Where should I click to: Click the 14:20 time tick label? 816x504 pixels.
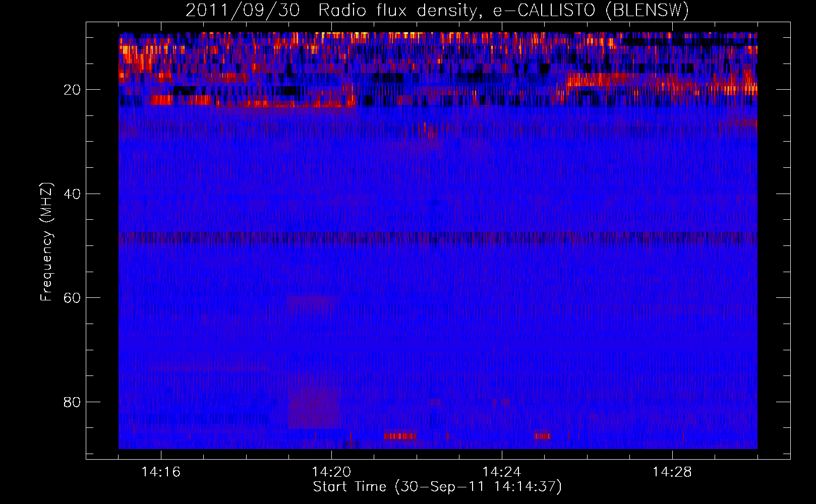coord(331,472)
